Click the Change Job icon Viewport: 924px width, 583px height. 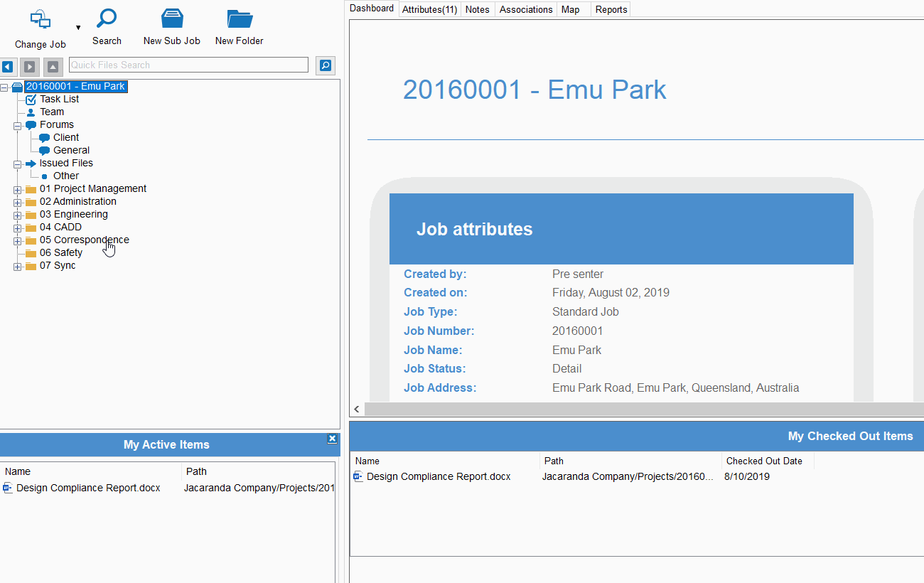41,20
